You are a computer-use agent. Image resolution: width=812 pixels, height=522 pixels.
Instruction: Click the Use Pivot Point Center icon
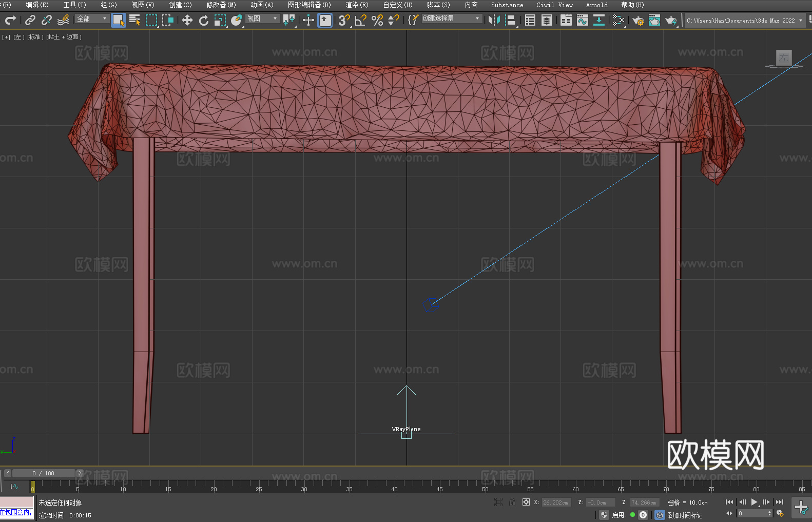289,20
